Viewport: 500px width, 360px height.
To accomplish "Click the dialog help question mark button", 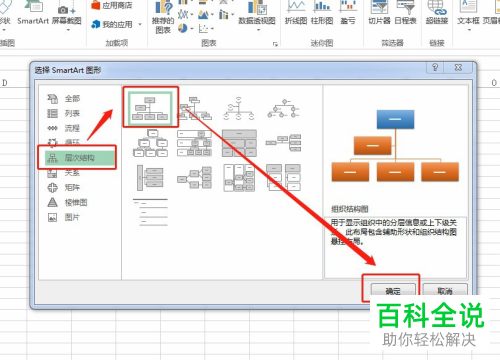I will click(435, 68).
